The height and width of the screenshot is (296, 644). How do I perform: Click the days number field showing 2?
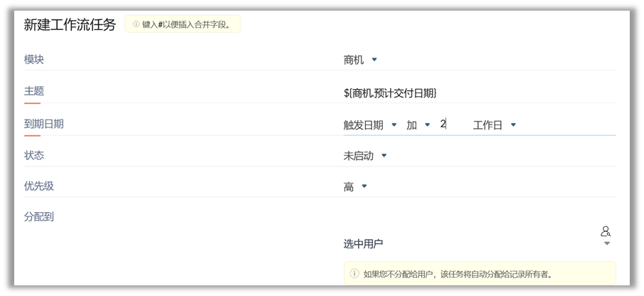[443, 124]
